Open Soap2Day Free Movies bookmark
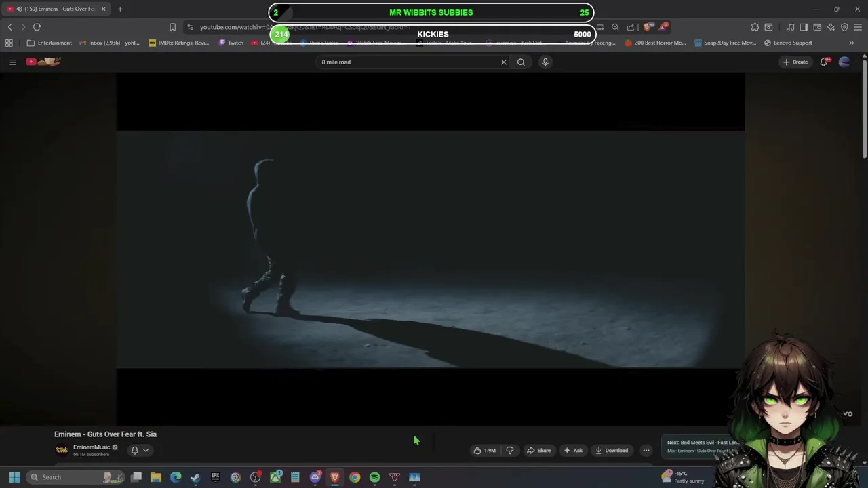 point(725,43)
